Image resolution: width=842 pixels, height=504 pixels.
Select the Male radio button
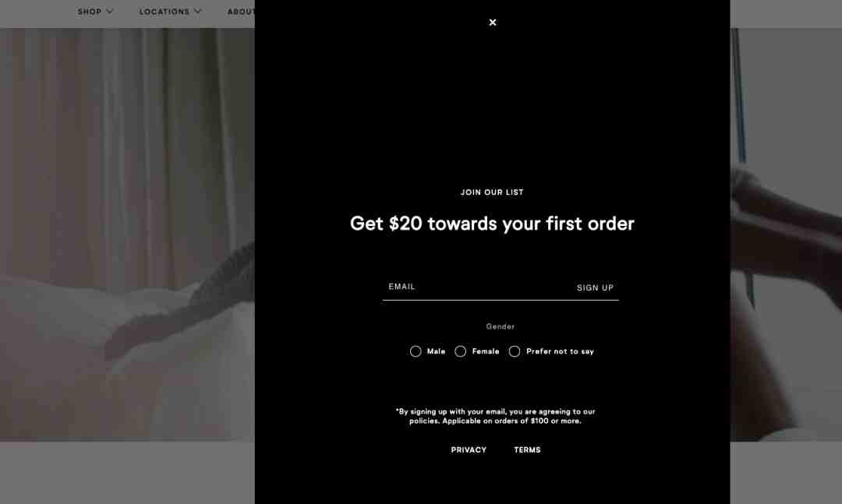coord(415,351)
